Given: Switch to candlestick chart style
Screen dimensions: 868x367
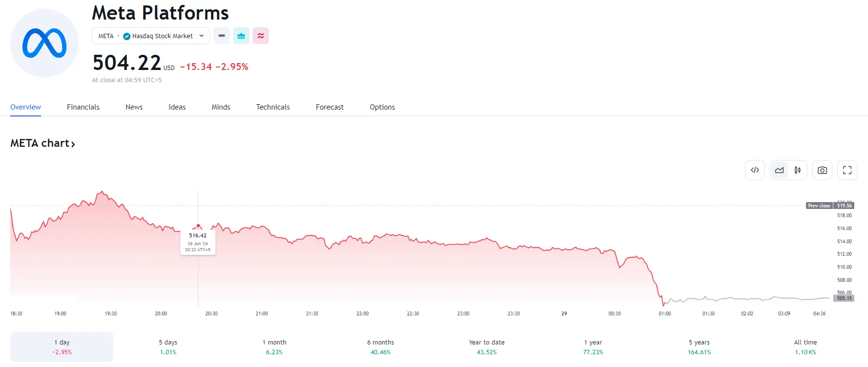Looking at the screenshot, I should [x=798, y=170].
